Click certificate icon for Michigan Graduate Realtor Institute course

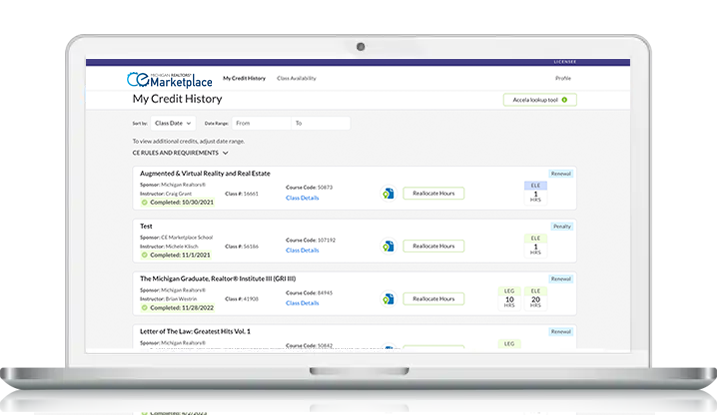pyautogui.click(x=388, y=298)
